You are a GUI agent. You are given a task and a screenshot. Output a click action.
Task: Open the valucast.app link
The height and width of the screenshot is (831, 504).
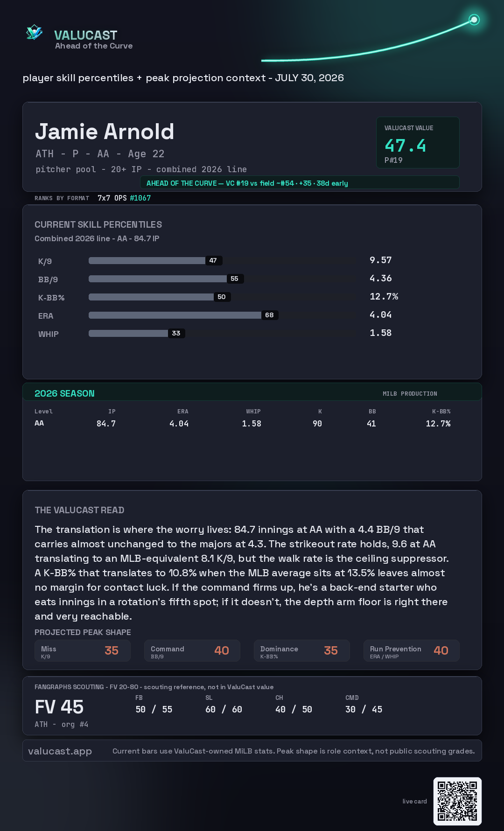tap(60, 751)
